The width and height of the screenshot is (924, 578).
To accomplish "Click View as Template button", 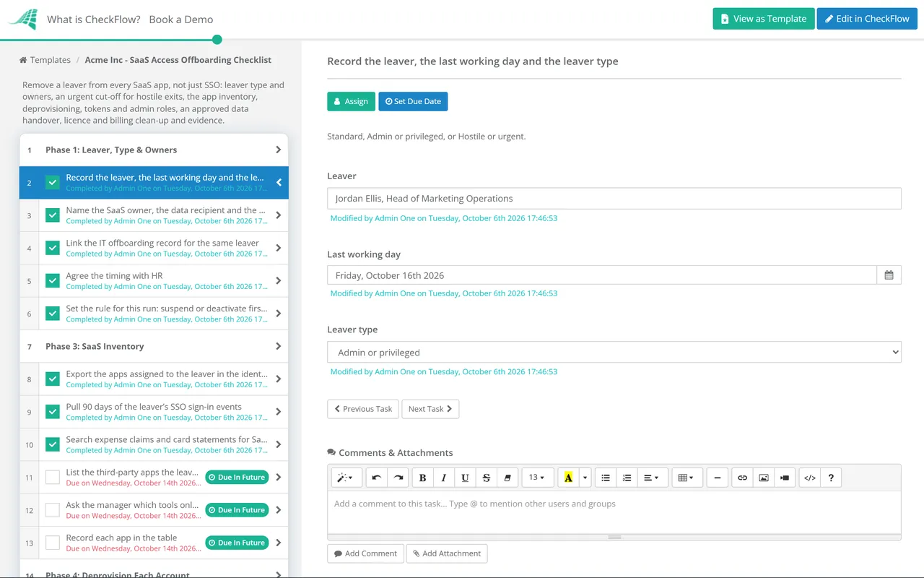I will click(764, 19).
